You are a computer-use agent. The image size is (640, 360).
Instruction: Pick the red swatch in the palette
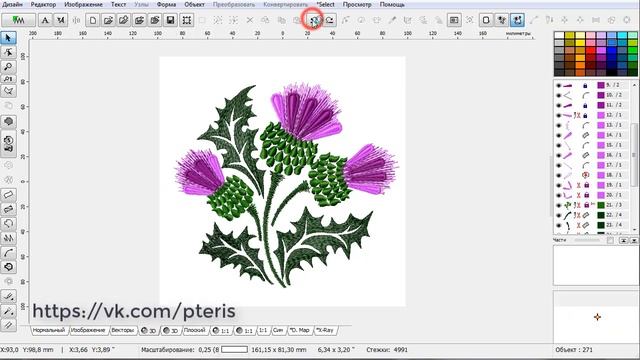pyautogui.click(x=591, y=51)
